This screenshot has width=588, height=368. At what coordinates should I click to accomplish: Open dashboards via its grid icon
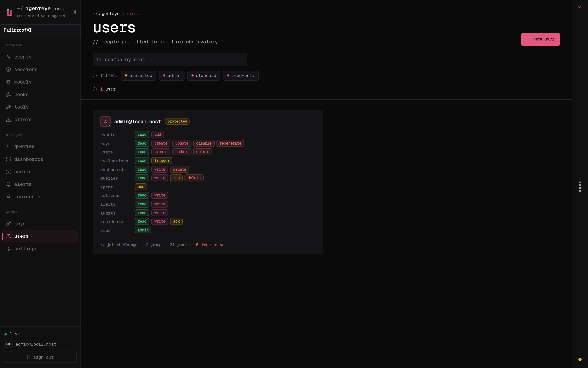pos(8,159)
